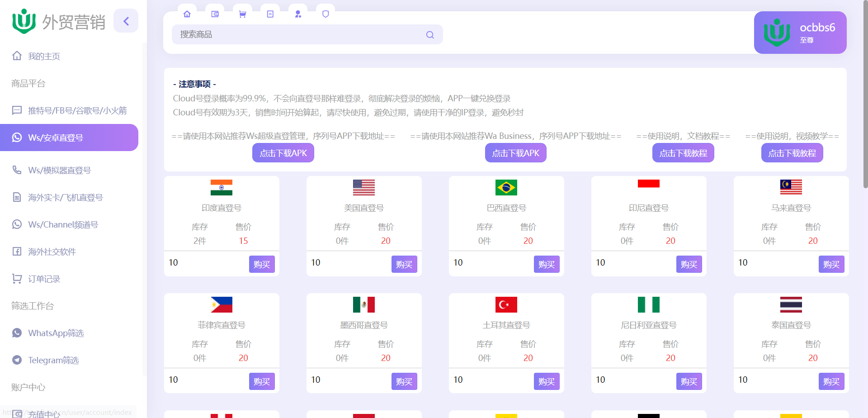Focus the 搜索商品 search field
Viewport: 868px width, 418px height.
coord(307,34)
